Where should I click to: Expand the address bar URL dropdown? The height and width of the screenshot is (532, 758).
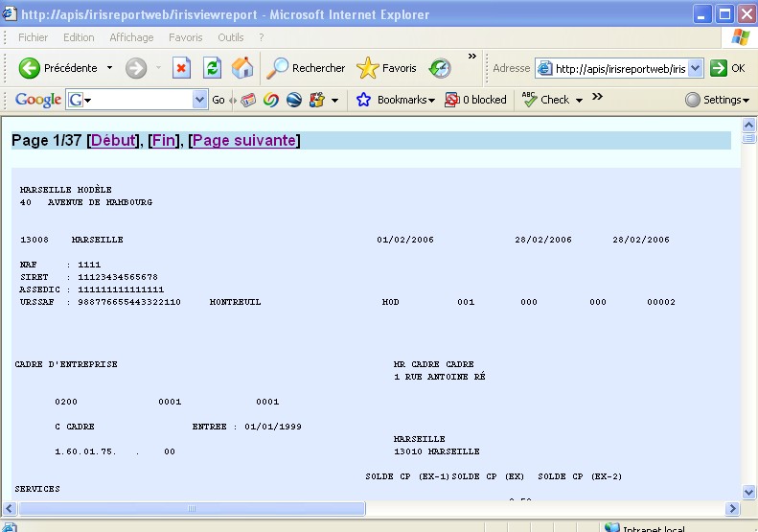[696, 69]
